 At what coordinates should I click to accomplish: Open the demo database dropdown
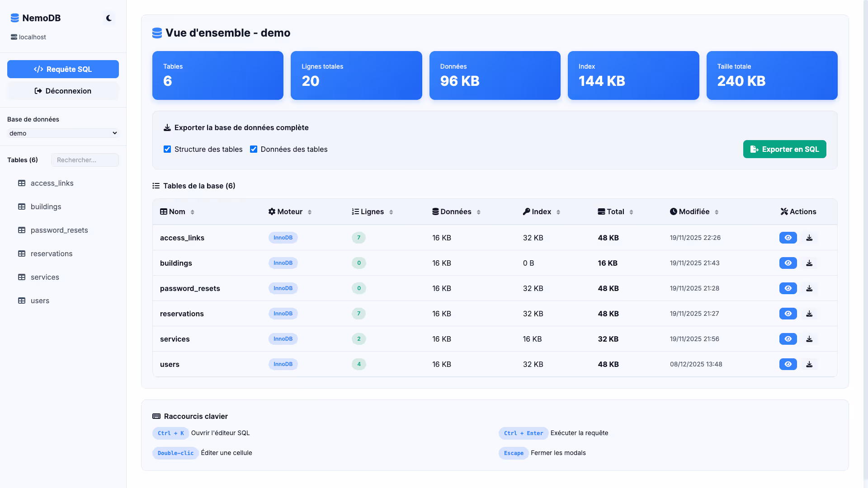pos(63,133)
